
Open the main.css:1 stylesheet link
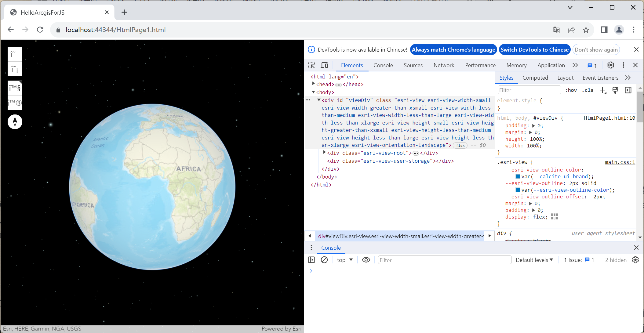tap(620, 162)
